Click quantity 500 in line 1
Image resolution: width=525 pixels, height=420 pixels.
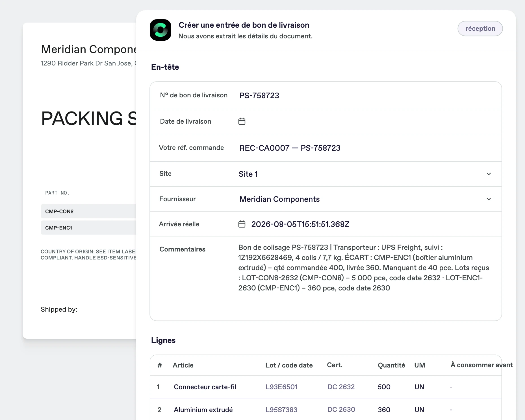[384, 387]
